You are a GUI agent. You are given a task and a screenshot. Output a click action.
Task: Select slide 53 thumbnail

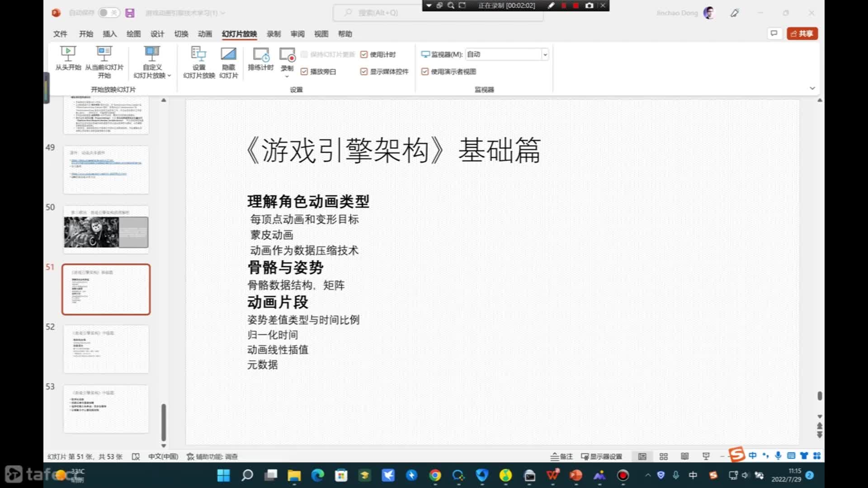(x=106, y=409)
